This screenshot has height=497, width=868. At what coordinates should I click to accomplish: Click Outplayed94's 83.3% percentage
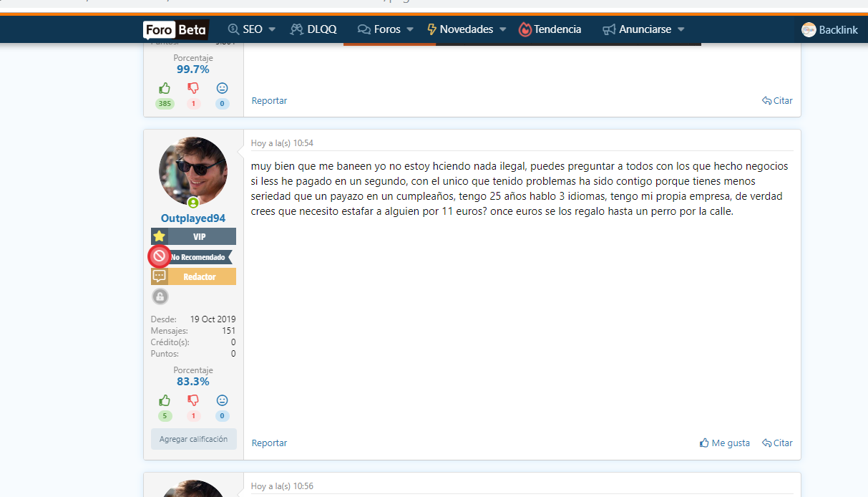193,382
